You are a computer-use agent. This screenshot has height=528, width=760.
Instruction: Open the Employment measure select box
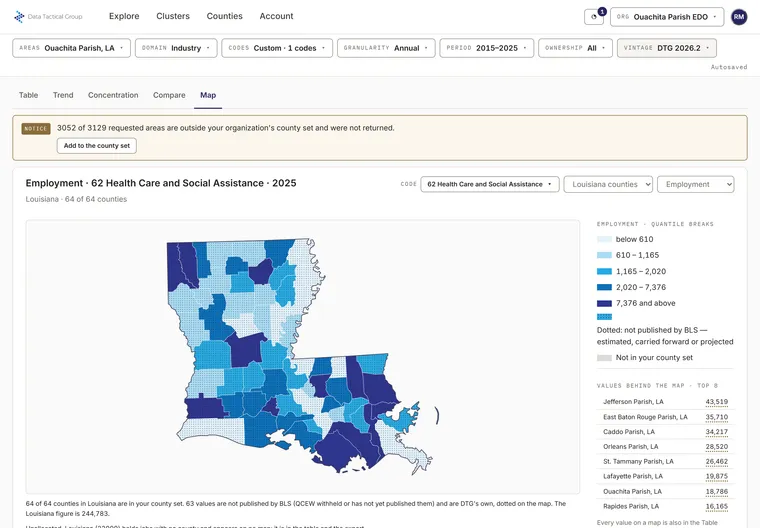696,184
